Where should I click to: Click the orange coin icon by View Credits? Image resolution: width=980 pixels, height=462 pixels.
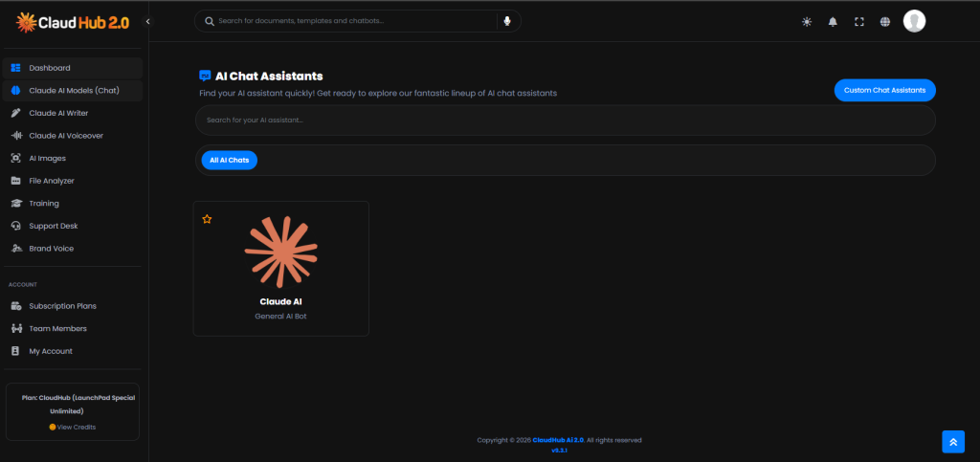[x=53, y=427]
